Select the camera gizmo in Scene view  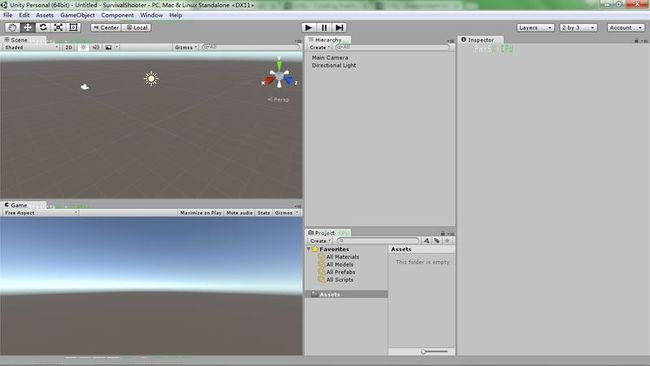pos(85,87)
